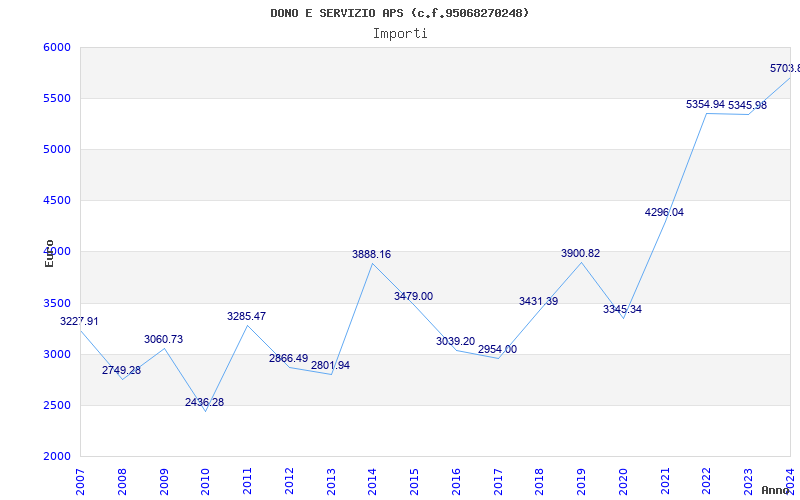Select the 5345.98 data label
This screenshot has height=500, width=800.
click(747, 105)
